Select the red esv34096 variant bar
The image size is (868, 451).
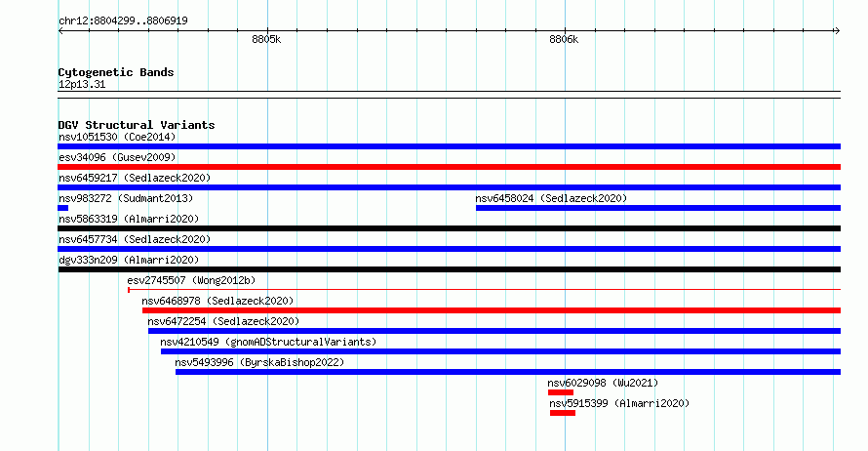click(x=449, y=167)
